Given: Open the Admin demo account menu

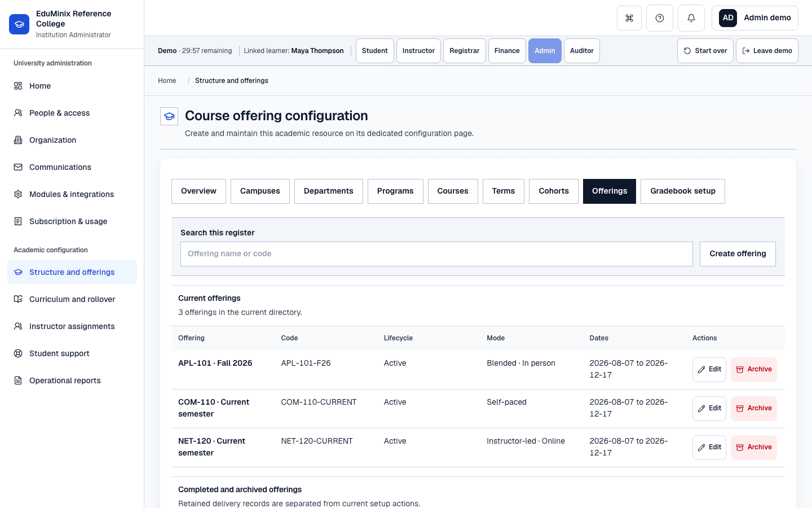Looking at the screenshot, I should pos(755,18).
